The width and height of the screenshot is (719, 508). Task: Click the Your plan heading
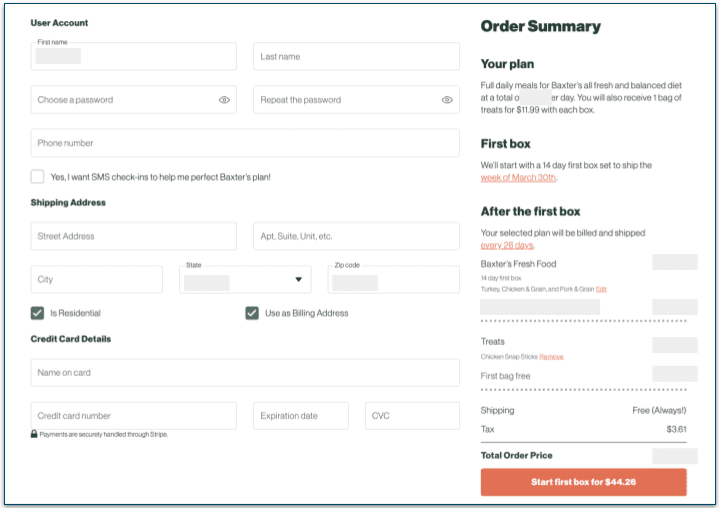(x=507, y=64)
